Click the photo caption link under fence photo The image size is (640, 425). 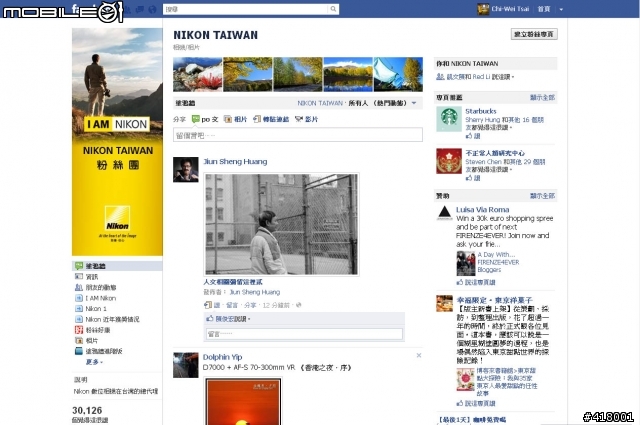[233, 282]
